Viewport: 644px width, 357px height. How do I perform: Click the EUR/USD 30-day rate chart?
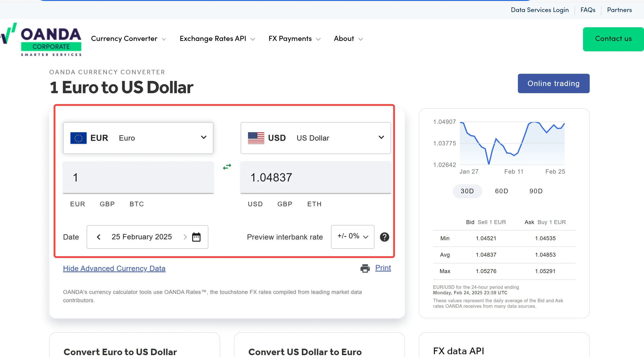point(512,143)
